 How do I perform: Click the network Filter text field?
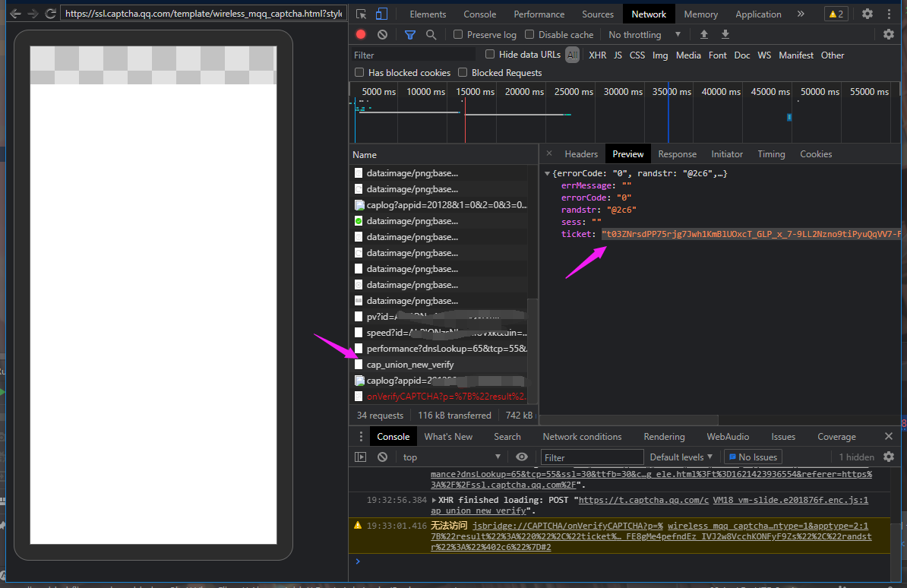click(x=414, y=55)
